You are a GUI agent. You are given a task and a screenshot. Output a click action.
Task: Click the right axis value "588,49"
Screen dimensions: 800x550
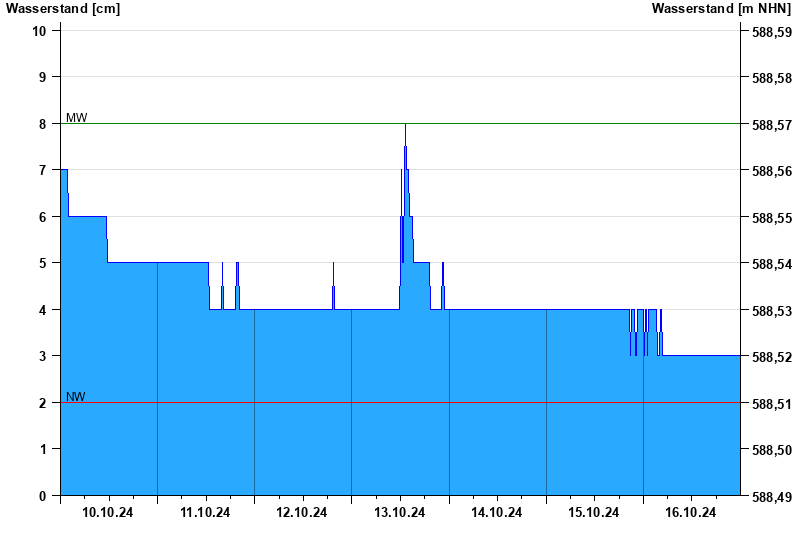coord(772,497)
